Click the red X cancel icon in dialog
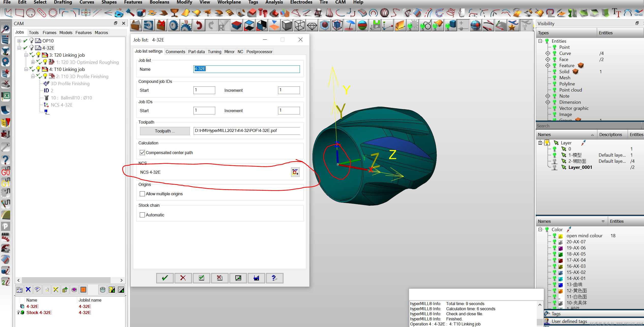 pos(183,278)
